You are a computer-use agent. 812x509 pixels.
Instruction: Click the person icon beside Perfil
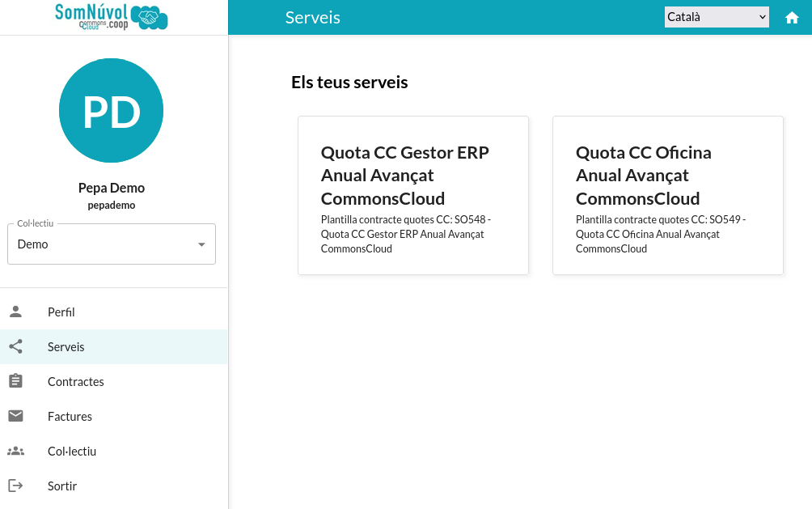[x=15, y=312]
